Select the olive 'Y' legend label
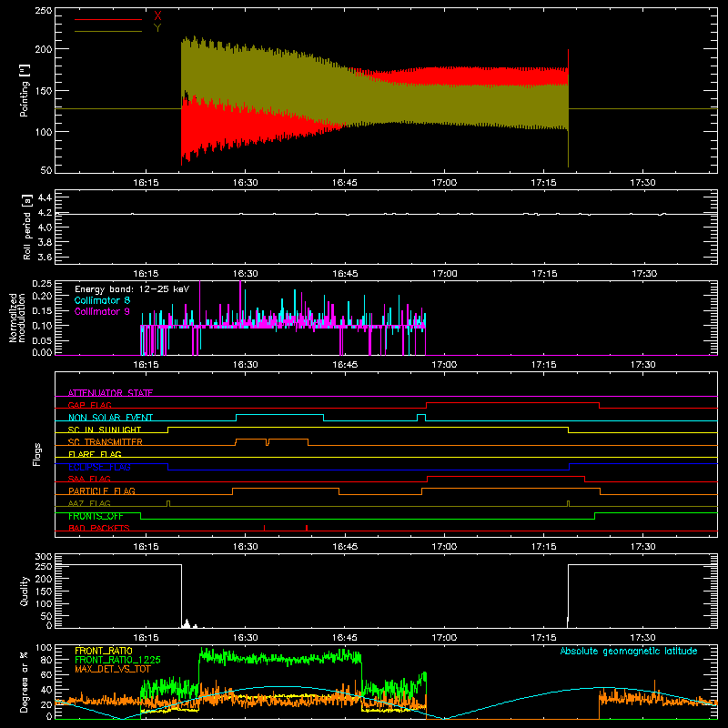Screen dimensions: 728x728 (x=157, y=28)
